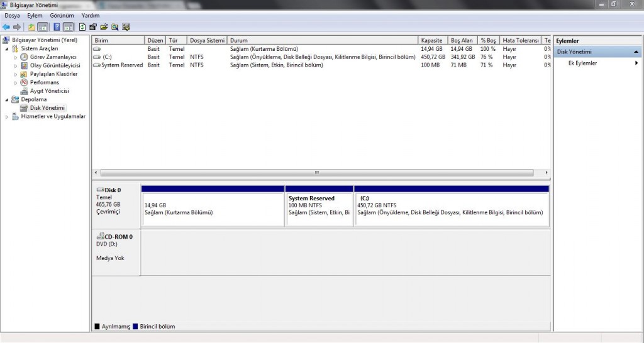Expand Hizmetler ve Uygulamalar node
The height and width of the screenshot is (343, 644).
pos(7,116)
